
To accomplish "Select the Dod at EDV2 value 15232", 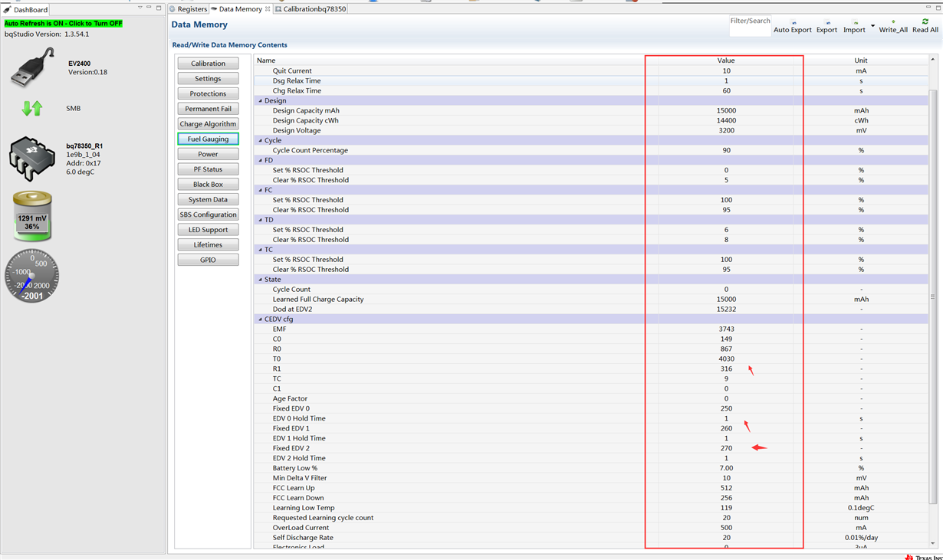I will click(726, 309).
